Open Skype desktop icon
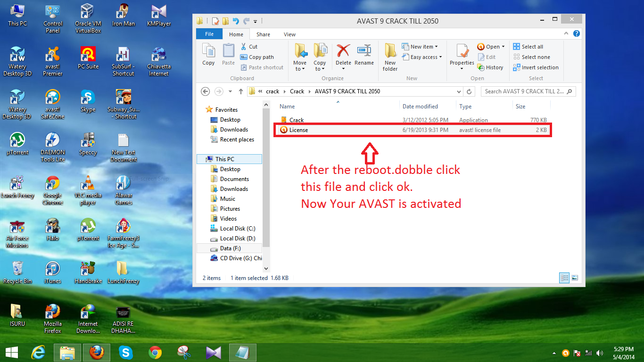Screen dimensions: 644x362 pyautogui.click(x=88, y=101)
